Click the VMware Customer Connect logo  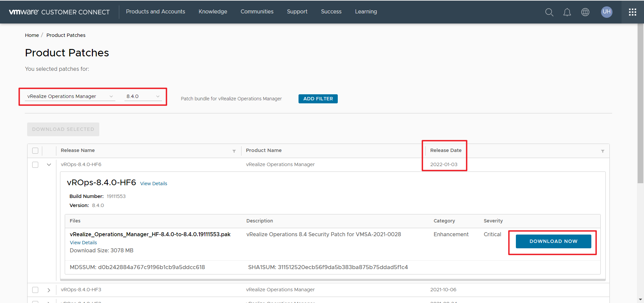[59, 12]
